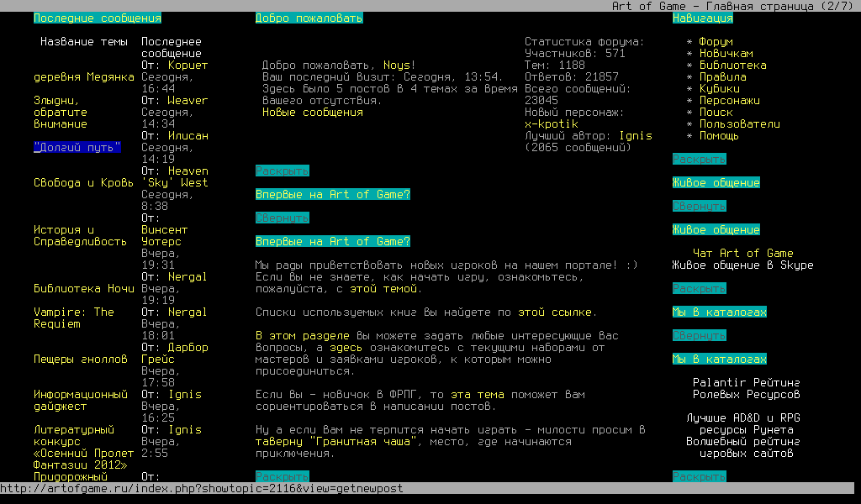This screenshot has height=504, width=861.
Task: Collapse Свернуть in the center welcome column
Action: click(282, 218)
